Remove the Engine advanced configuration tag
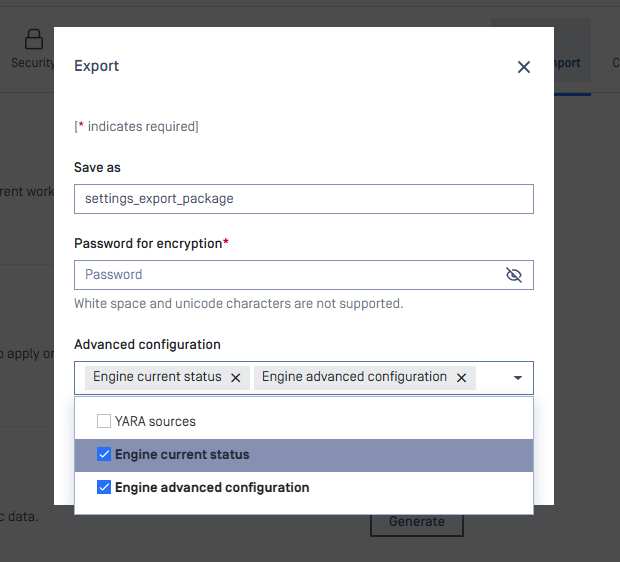 coord(461,378)
